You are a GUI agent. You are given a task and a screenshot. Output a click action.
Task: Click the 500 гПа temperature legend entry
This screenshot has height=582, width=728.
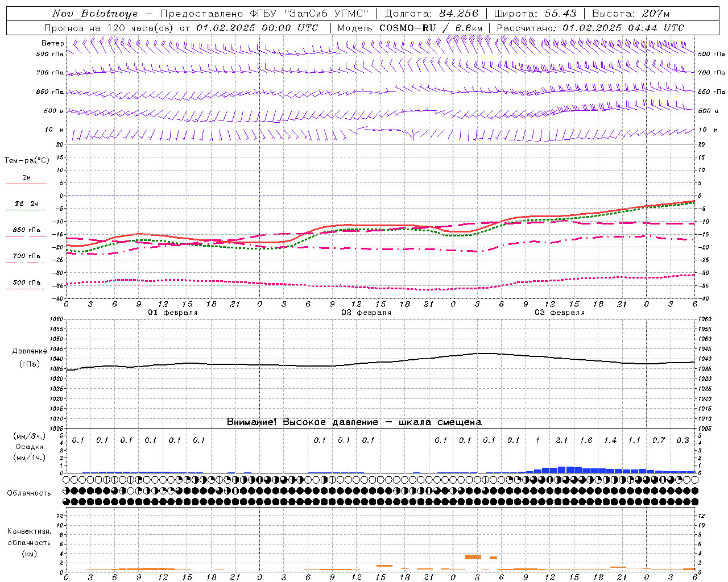point(27,282)
